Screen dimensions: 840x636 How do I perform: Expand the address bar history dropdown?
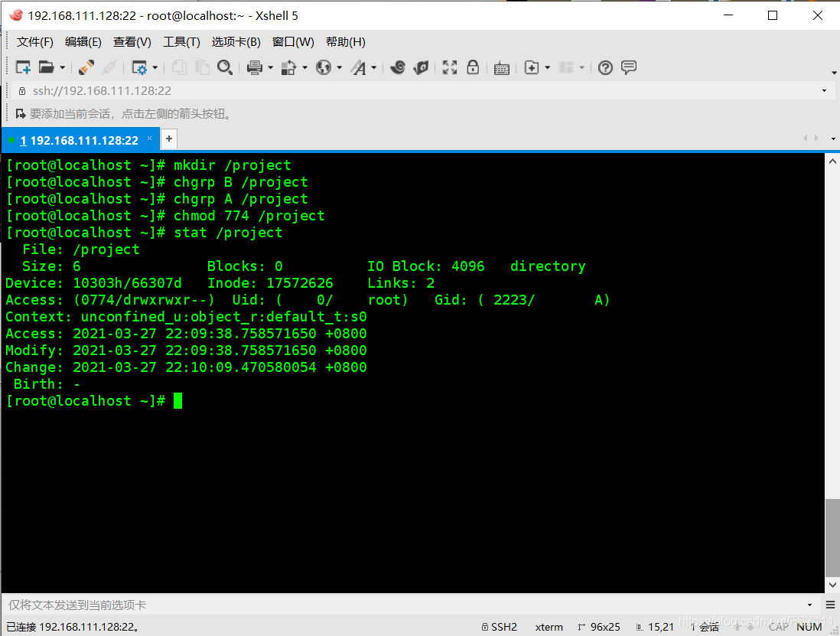[x=824, y=91]
